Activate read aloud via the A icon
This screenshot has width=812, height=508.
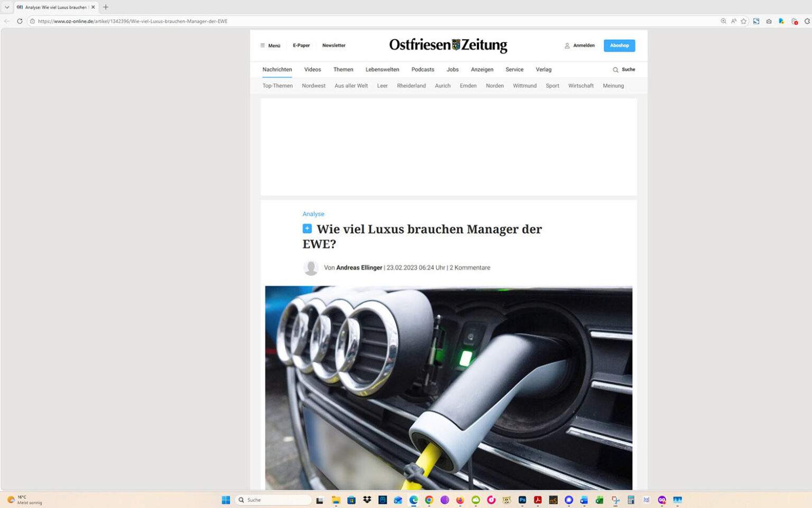[734, 21]
